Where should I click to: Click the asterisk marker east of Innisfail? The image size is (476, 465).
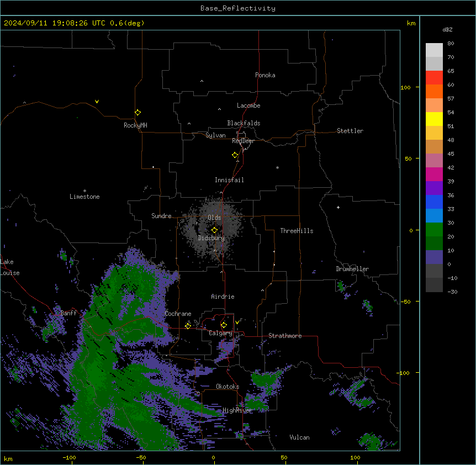click(277, 167)
